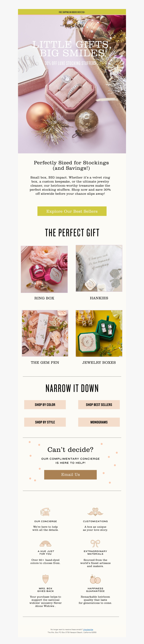View The Gem Pen product image

coord(45,333)
